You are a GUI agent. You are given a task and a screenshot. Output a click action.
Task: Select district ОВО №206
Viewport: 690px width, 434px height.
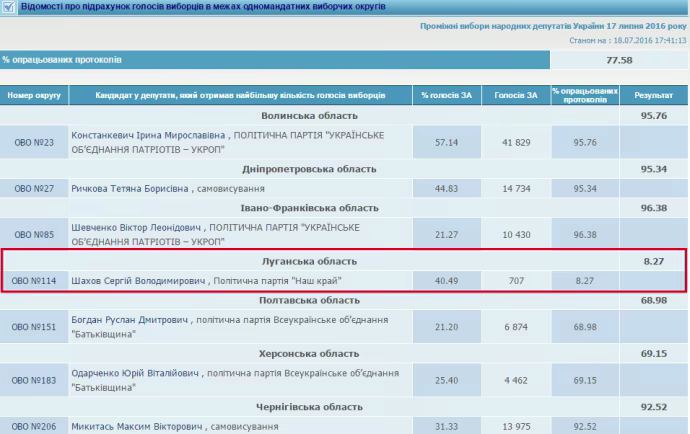(34, 426)
